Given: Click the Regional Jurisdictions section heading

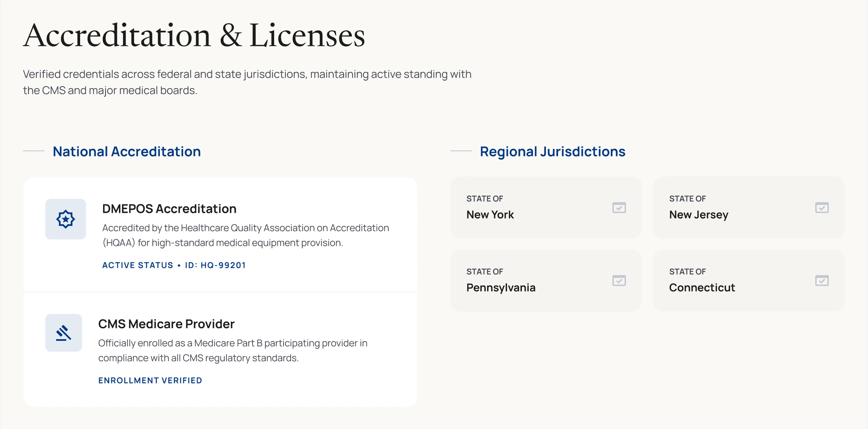Looking at the screenshot, I should (x=553, y=152).
